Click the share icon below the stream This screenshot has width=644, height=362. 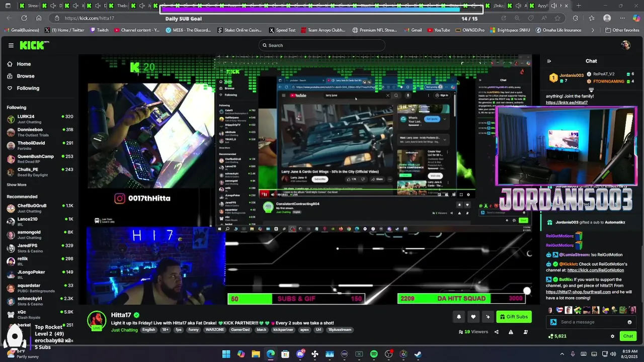(497, 332)
